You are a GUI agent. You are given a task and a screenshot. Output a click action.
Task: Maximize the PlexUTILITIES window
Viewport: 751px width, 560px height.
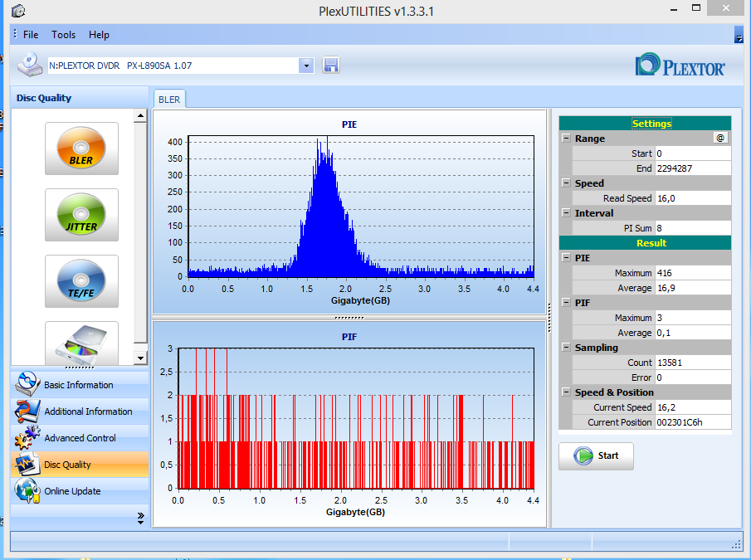tap(696, 8)
